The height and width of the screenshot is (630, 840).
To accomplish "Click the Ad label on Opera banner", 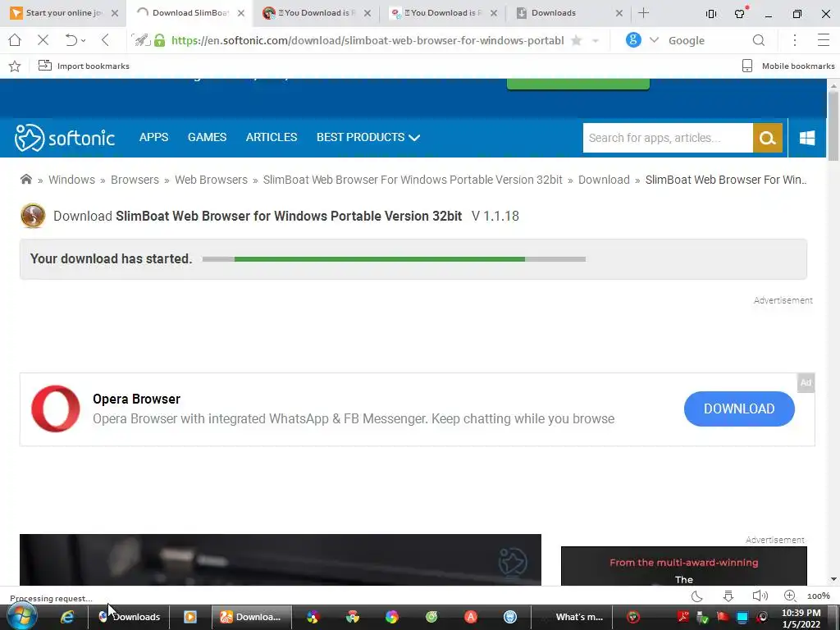I will click(x=806, y=382).
